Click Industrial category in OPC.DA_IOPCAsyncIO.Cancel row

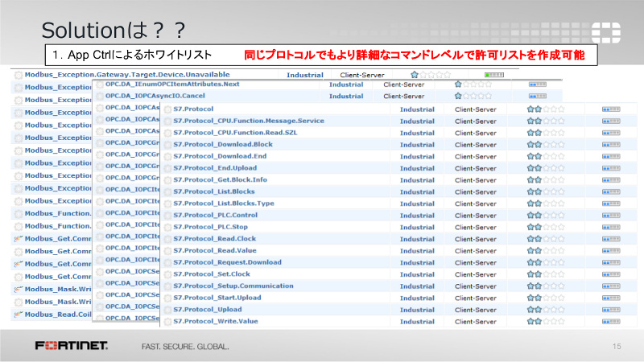tap(346, 96)
